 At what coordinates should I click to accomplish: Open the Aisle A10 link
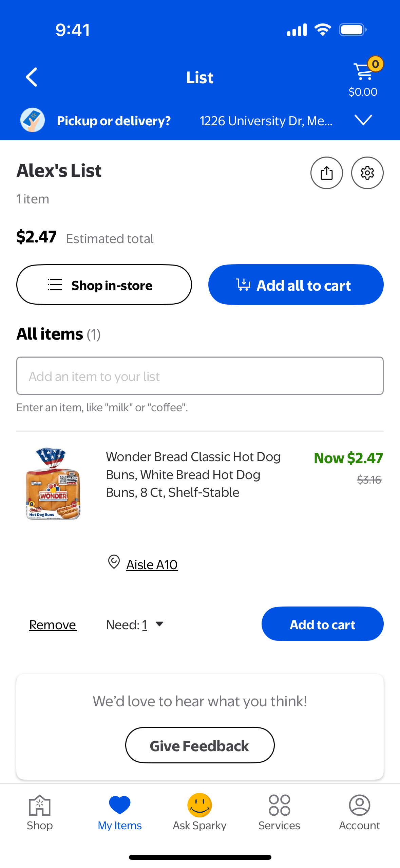152,565
